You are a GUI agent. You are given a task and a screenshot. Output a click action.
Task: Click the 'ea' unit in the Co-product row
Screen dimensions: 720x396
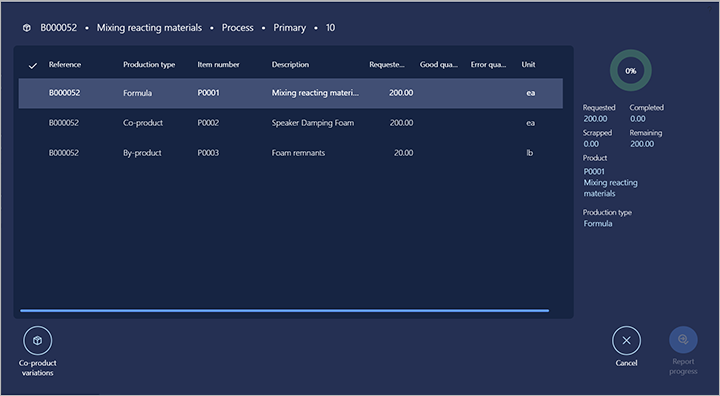[x=530, y=123]
